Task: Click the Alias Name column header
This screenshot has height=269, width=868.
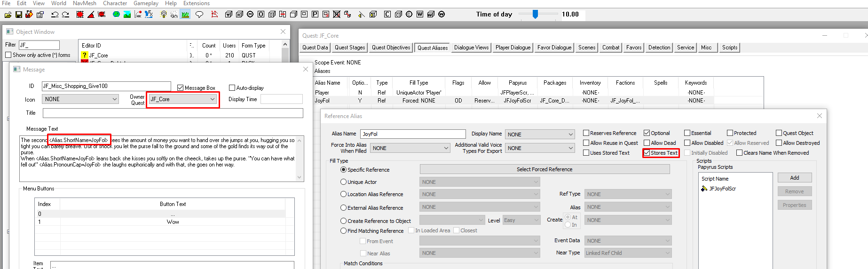Action: [x=327, y=83]
